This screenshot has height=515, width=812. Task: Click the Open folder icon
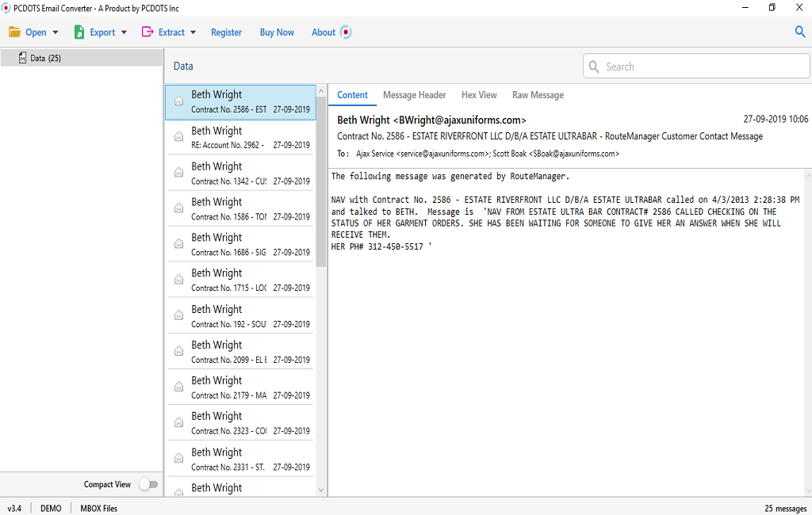pos(14,32)
